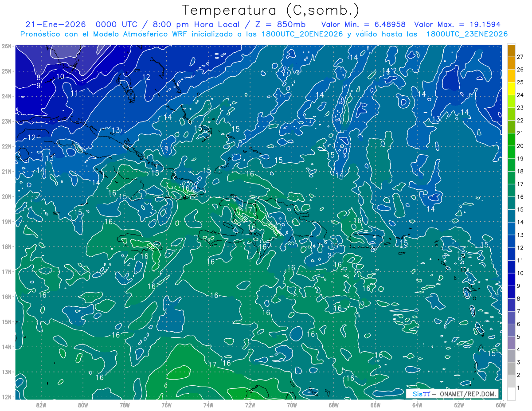Click the '9' contour label on the map
The height and width of the screenshot is (411, 532).
click(x=39, y=86)
